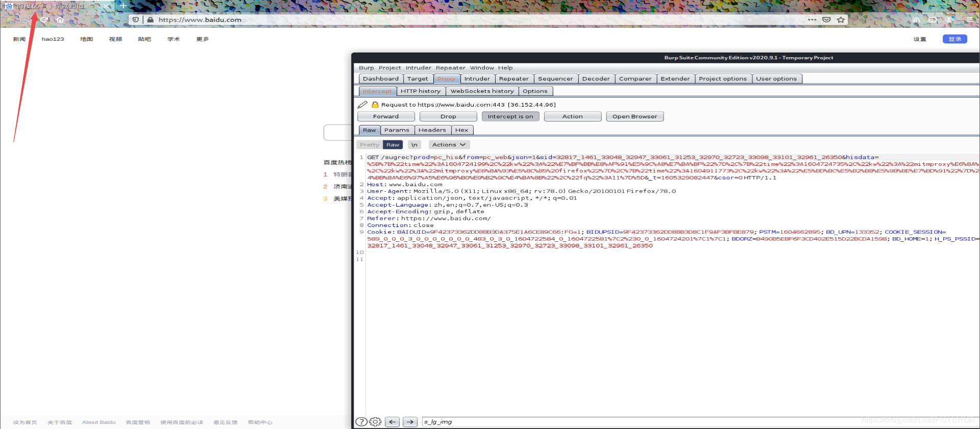Open Baidu 设置 settings link

click(920, 39)
